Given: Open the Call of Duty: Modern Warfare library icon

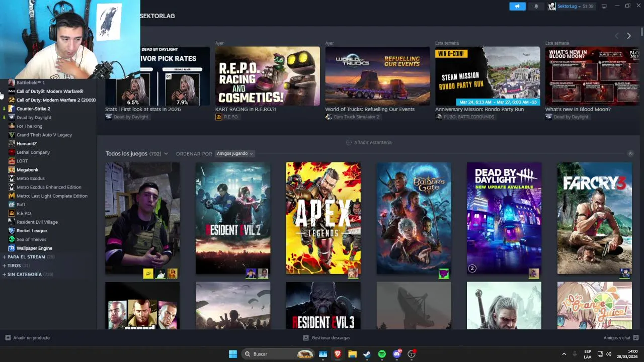Looking at the screenshot, I should 12,91.
